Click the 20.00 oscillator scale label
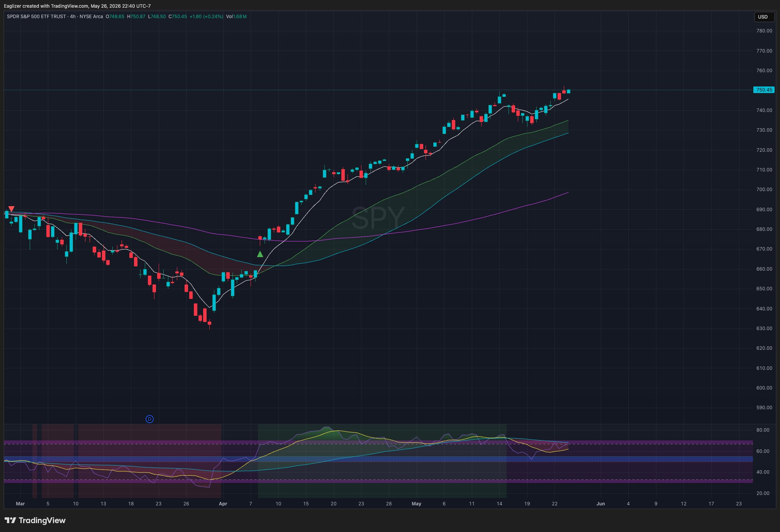Image resolution: width=780 pixels, height=532 pixels. click(763, 493)
